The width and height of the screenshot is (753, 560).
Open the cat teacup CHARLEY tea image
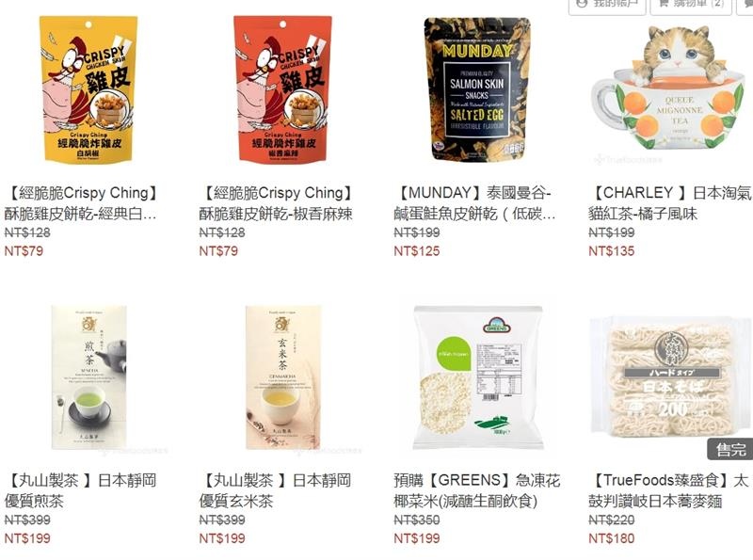tap(668, 88)
